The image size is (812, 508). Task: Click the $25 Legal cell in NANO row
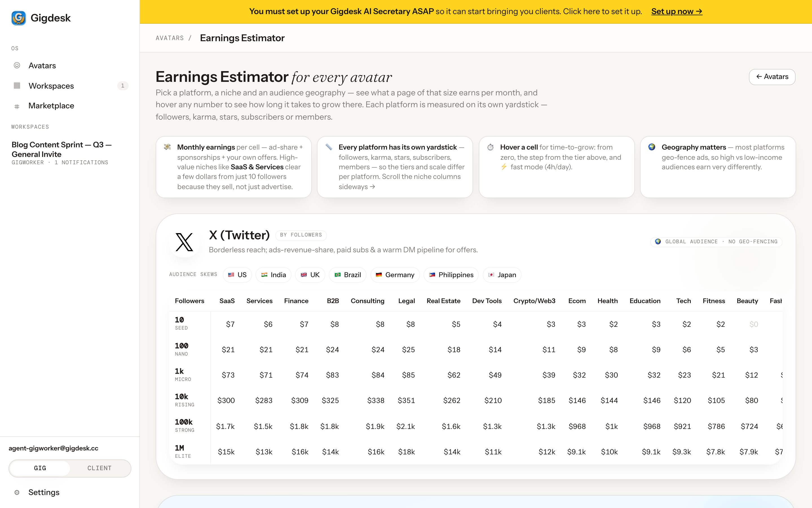point(408,350)
